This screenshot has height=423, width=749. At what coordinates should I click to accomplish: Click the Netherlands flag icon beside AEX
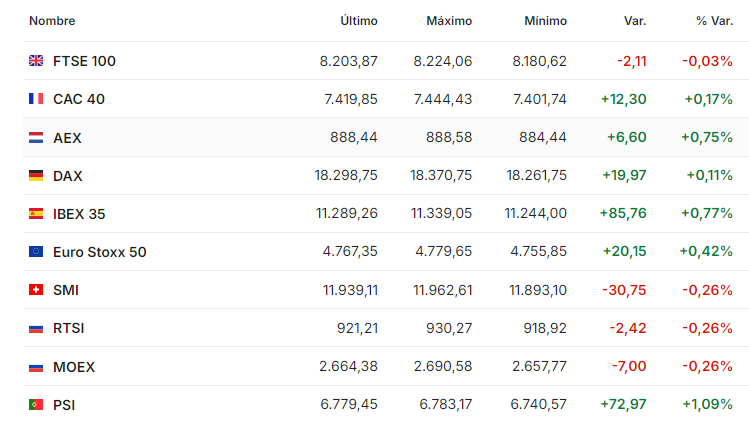point(36,137)
